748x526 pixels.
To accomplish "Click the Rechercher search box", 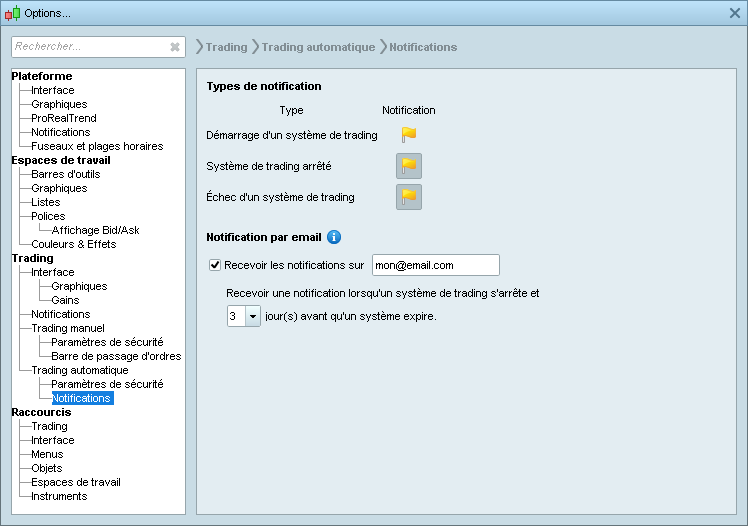I will point(88,47).
